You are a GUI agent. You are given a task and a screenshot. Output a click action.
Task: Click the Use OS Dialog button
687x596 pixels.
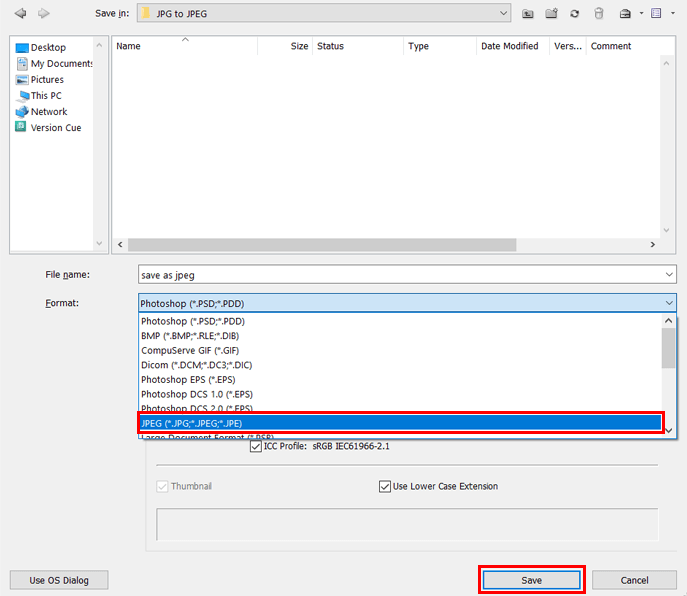click(x=58, y=580)
